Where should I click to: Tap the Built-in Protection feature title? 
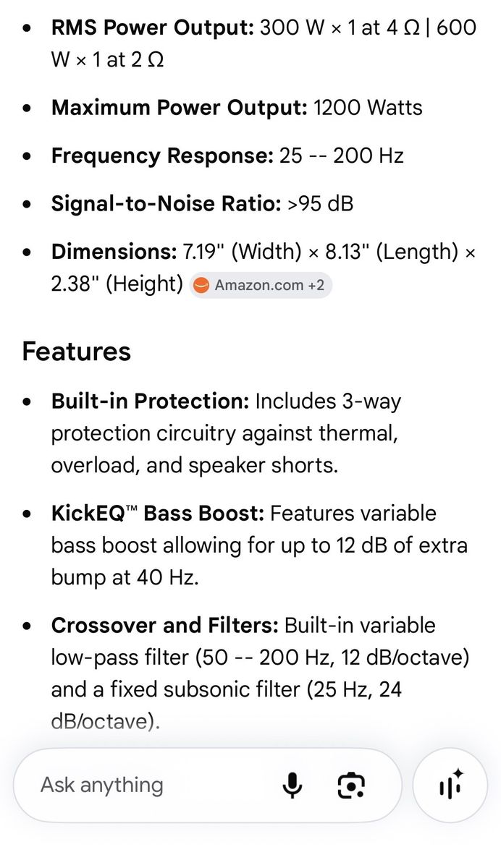pyautogui.click(x=150, y=401)
